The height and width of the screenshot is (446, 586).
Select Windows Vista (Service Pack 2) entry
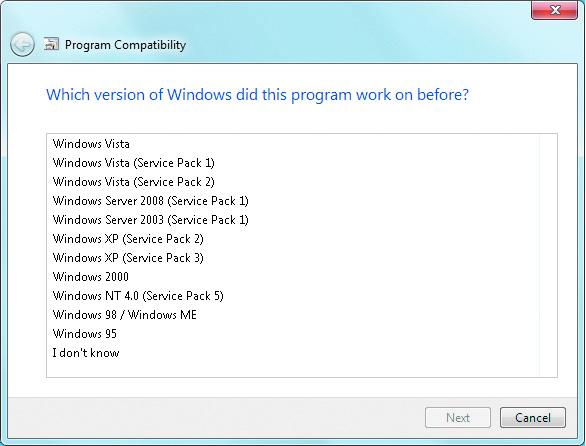coord(133,182)
